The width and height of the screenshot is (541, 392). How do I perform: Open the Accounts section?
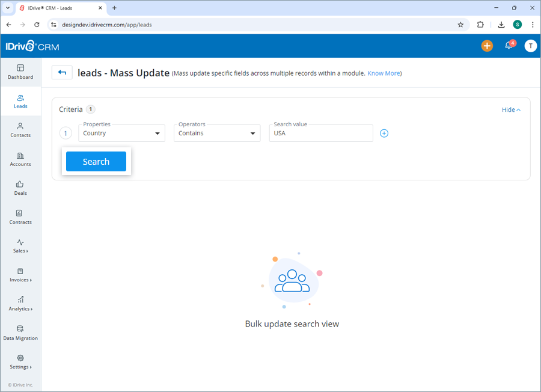[20, 159]
